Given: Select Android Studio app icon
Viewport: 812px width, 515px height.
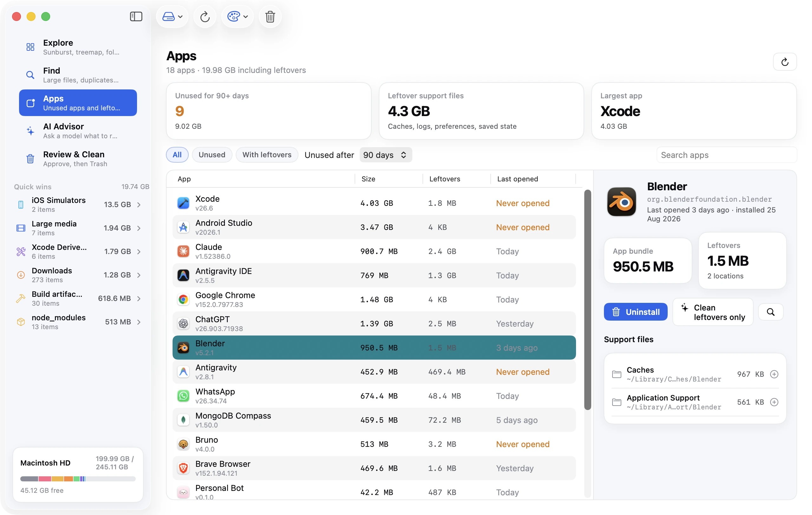Looking at the screenshot, I should [183, 227].
